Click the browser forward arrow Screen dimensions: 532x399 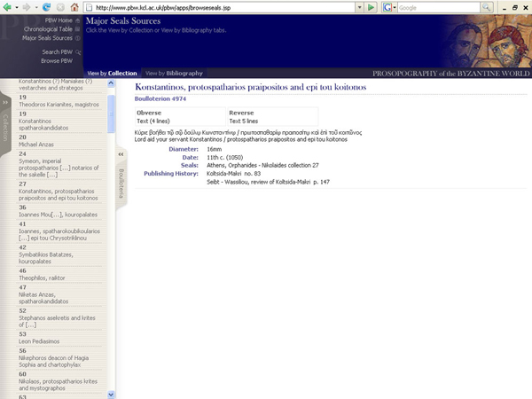(26, 7)
